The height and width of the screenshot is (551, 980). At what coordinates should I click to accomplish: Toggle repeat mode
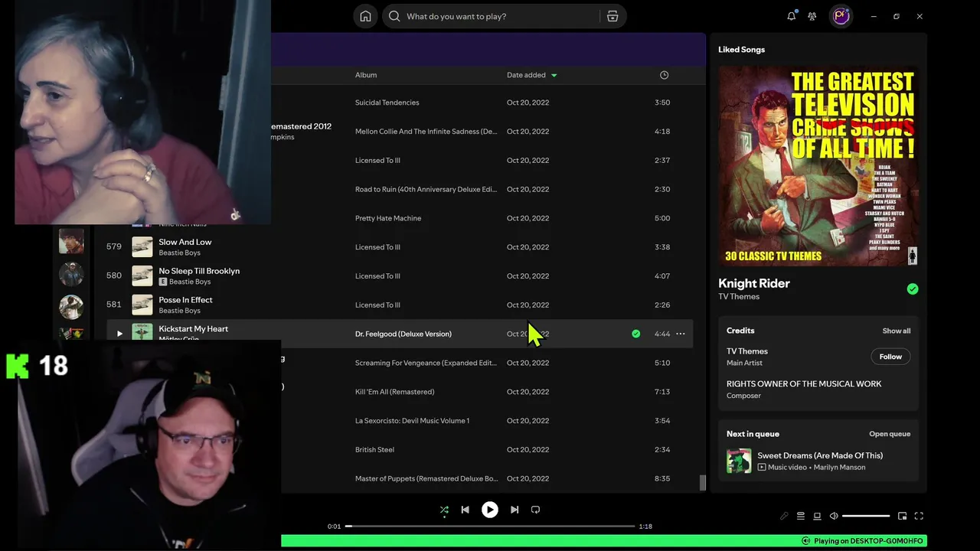[x=535, y=510]
